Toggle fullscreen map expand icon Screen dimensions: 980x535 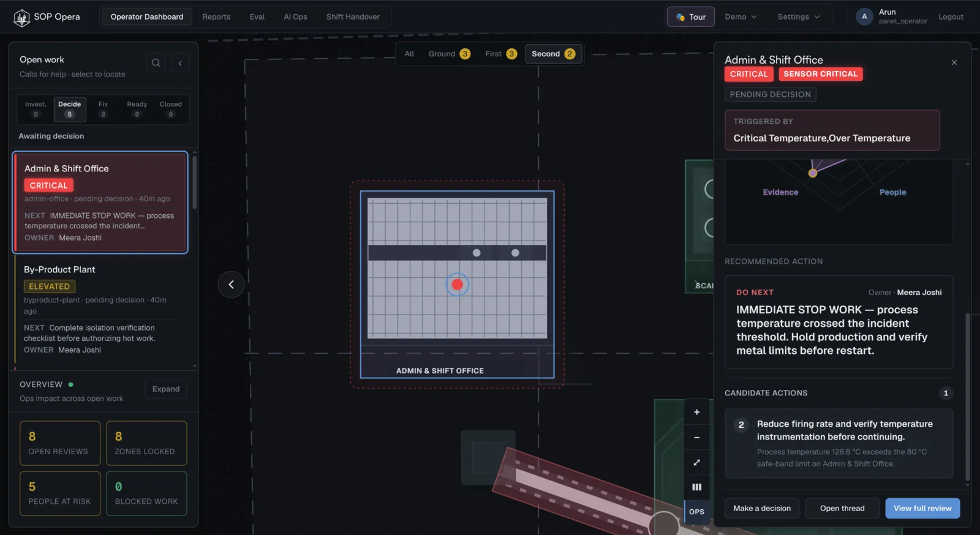696,462
